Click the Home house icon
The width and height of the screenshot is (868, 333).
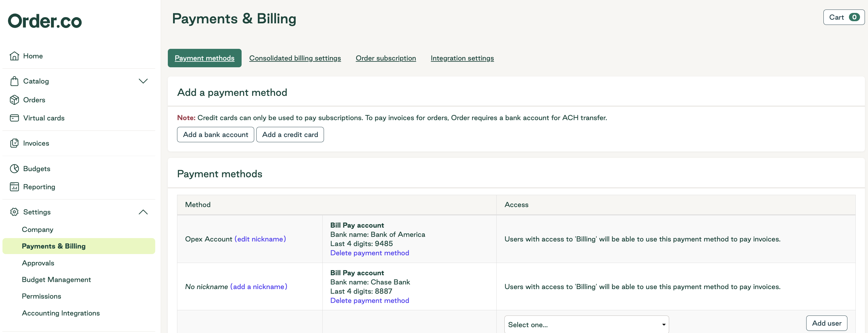point(14,56)
